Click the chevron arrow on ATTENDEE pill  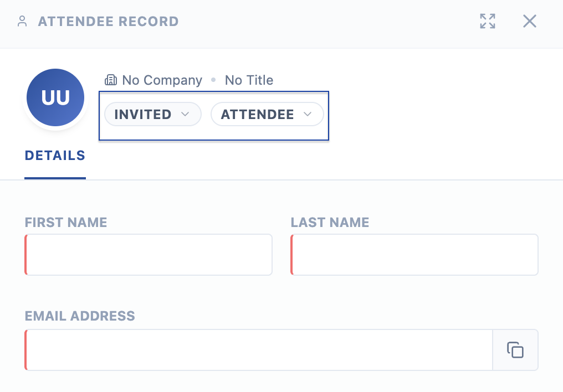point(308,115)
